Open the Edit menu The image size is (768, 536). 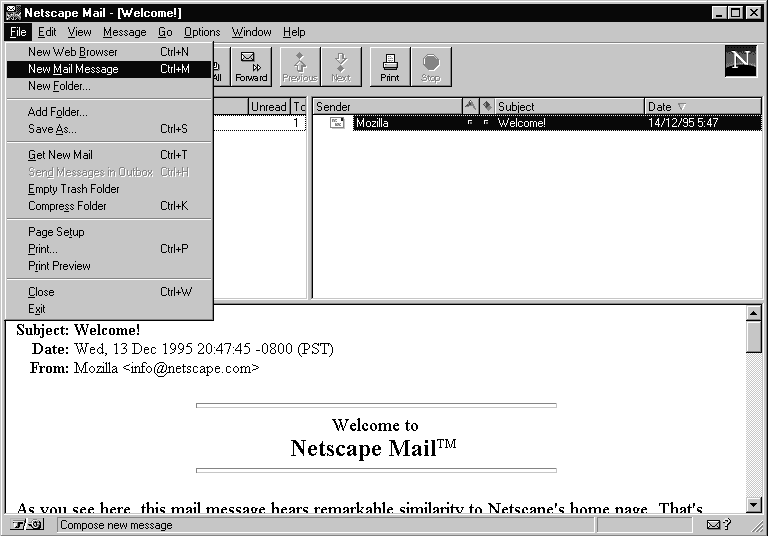tap(47, 32)
